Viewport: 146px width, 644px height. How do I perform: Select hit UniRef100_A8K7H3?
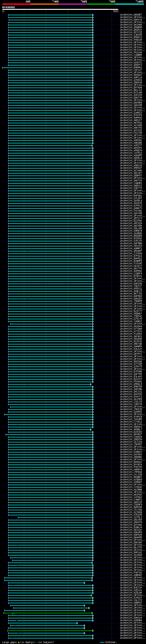[x=131, y=128]
